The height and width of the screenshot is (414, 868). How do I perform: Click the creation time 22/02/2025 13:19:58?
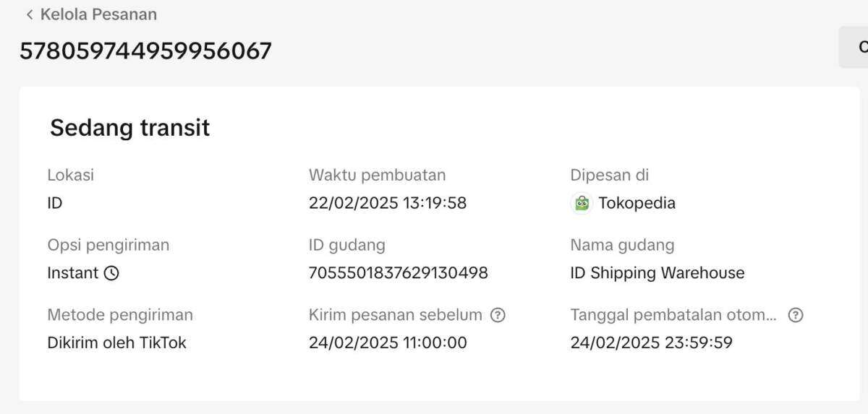(388, 203)
